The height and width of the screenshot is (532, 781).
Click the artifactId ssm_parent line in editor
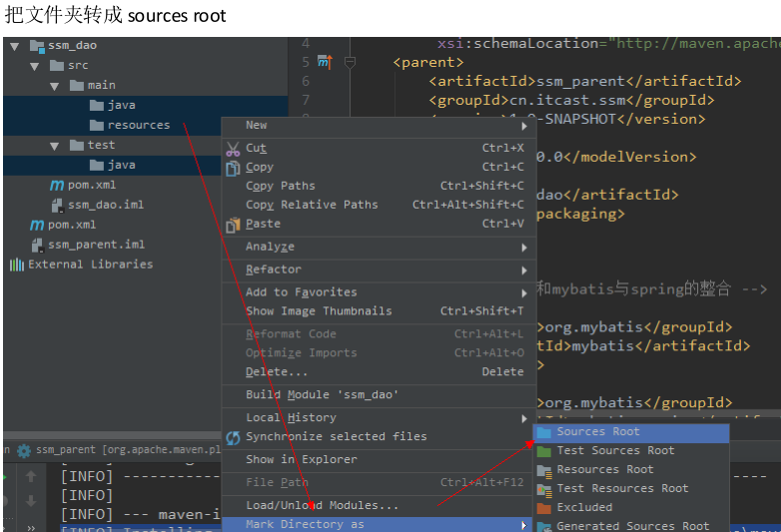585,82
